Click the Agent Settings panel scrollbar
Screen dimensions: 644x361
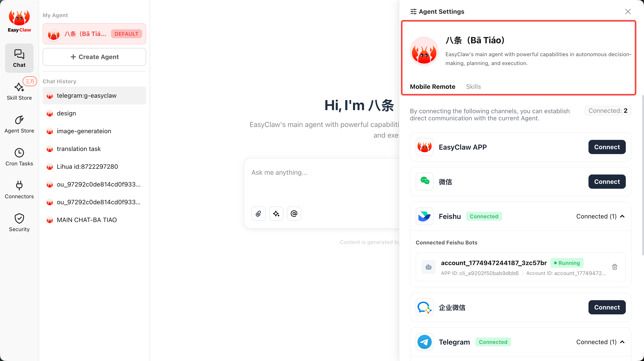point(642,175)
